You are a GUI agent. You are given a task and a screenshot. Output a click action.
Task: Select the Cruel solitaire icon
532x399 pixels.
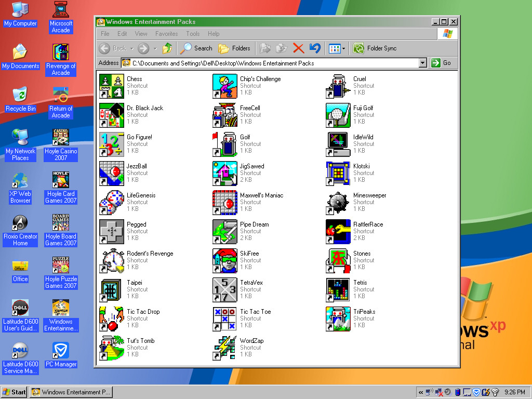[x=338, y=86]
